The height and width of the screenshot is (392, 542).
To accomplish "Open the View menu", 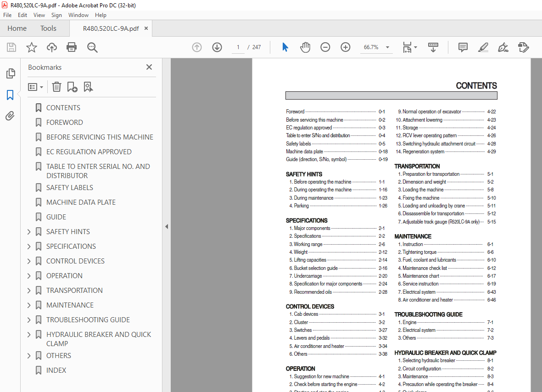I will (x=39, y=15).
